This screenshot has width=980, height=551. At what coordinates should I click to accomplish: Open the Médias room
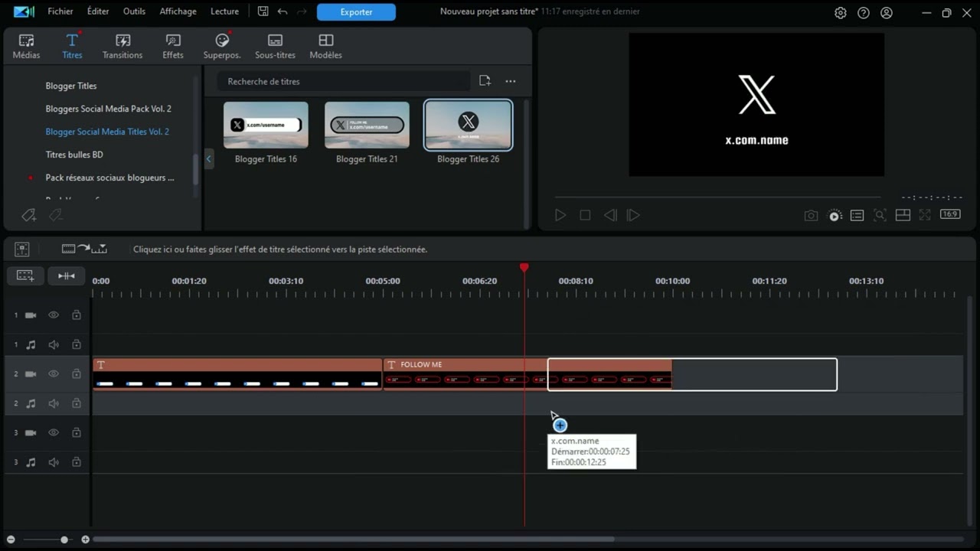coord(26,46)
